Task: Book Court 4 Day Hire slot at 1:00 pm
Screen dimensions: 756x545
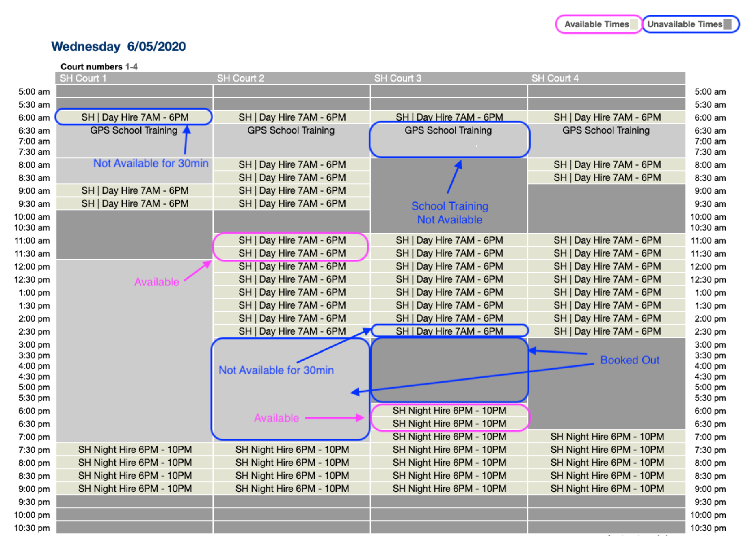Action: tap(607, 292)
